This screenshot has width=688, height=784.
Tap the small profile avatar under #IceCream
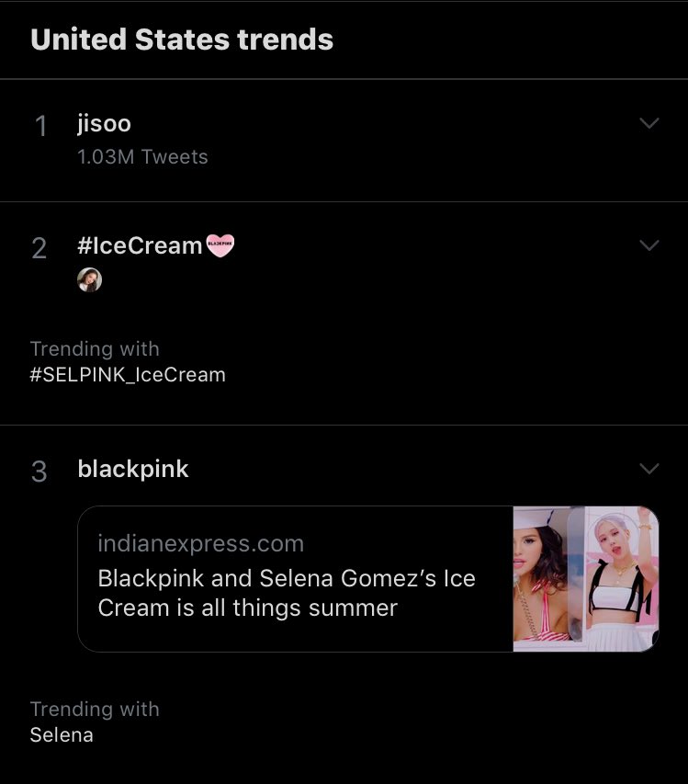(89, 279)
